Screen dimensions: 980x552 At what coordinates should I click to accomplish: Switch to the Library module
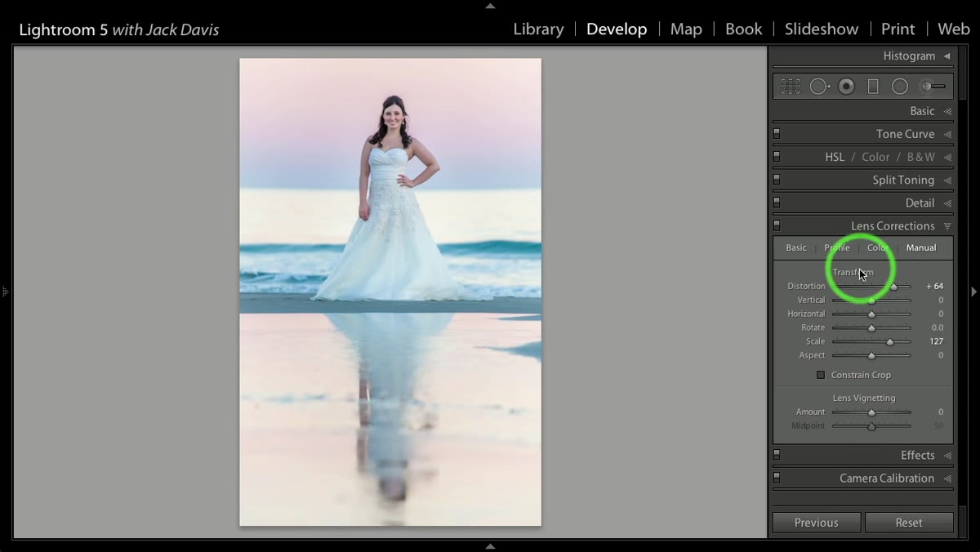coord(538,29)
